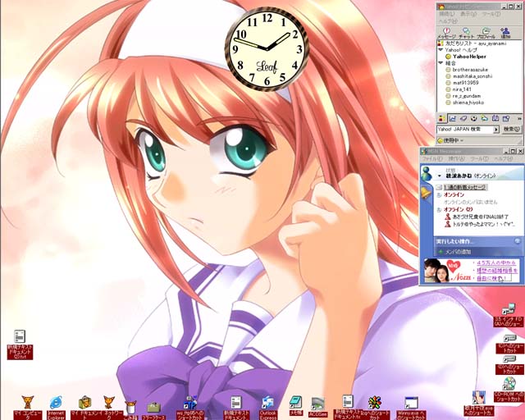Open the ツール menu in MSN Messenger

[479, 159]
